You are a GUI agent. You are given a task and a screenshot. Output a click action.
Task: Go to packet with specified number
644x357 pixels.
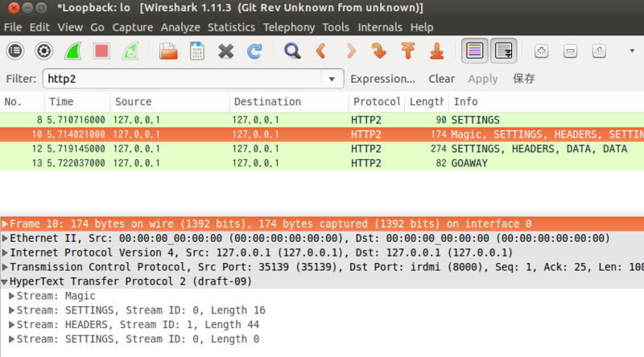[378, 51]
